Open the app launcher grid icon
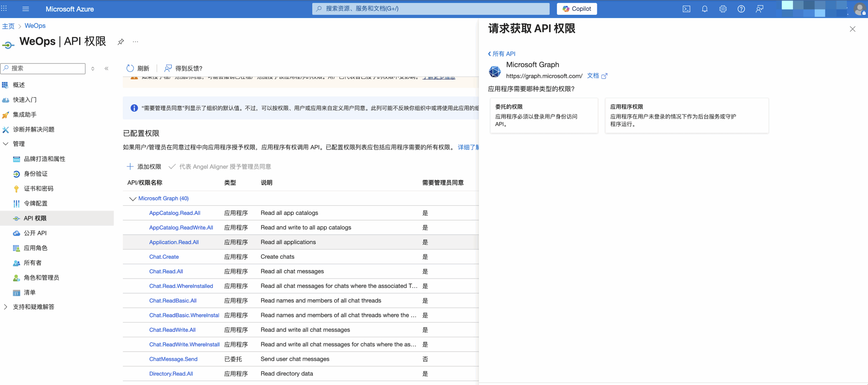The image size is (868, 385). 4,8
